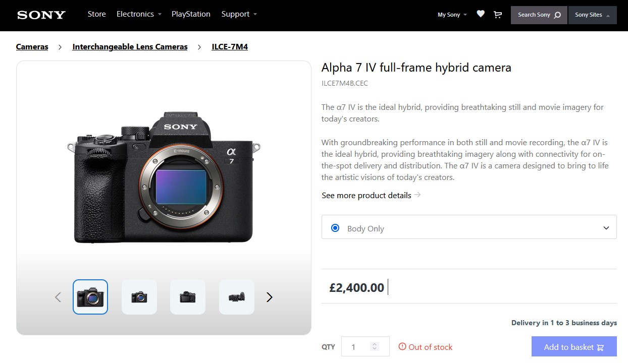The width and height of the screenshot is (628, 364).
Task: Adjust quantity using the QTY stepper arrows
Action: click(374, 346)
